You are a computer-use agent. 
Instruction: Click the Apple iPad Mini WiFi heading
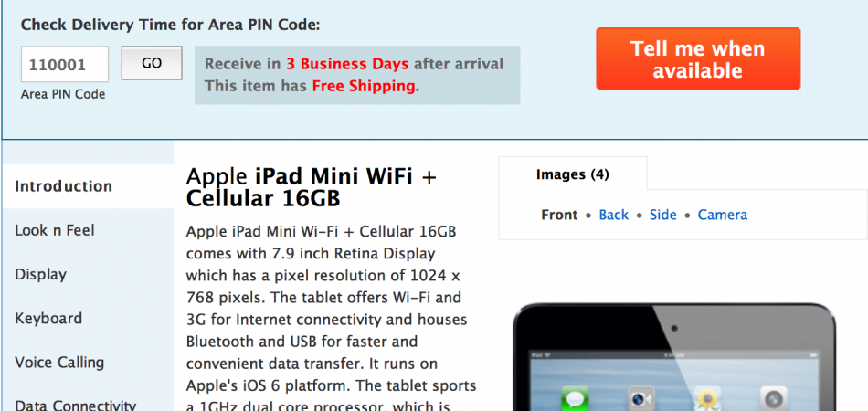coord(311,187)
